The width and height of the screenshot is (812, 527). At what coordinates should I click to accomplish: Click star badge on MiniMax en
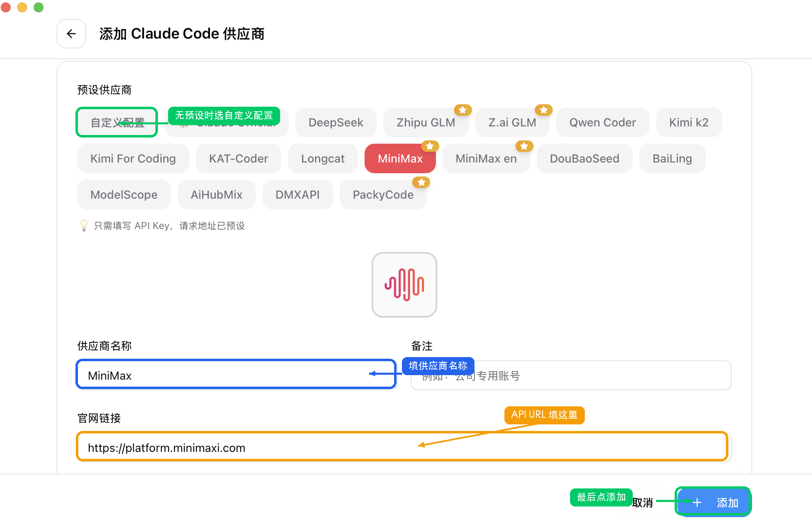pyautogui.click(x=524, y=146)
